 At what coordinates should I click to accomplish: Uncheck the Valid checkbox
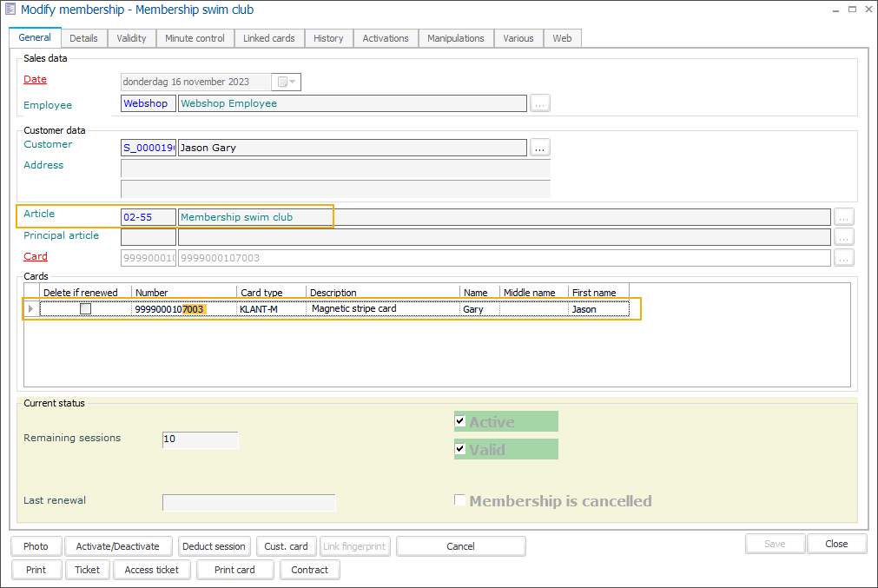(460, 449)
